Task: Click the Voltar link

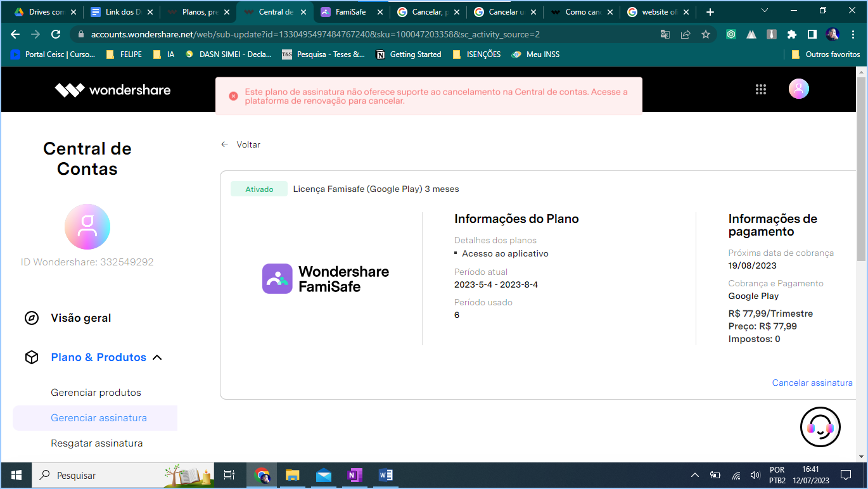Action: pyautogui.click(x=248, y=144)
